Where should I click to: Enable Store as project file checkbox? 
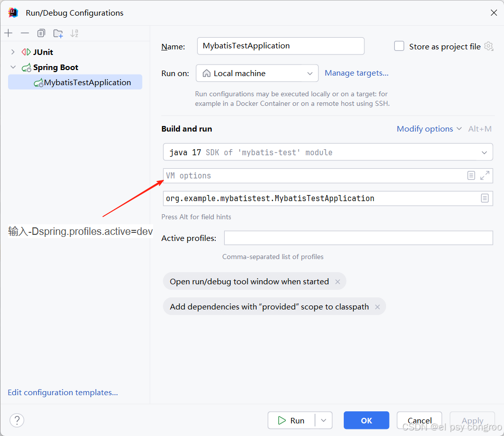tap(399, 46)
